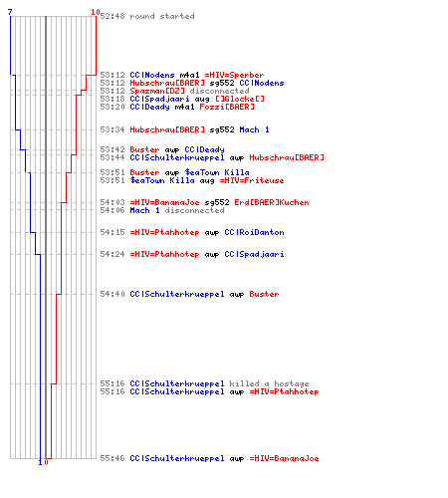Click the final 55:46 kill timestamp
Image resolution: width=448 pixels, height=498 pixels.
(x=112, y=458)
